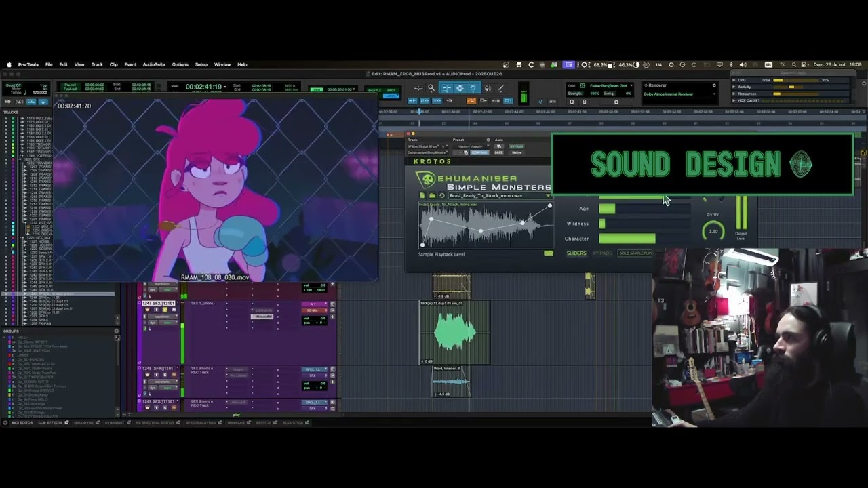The height and width of the screenshot is (488, 868).
Task: Toggle the Sample Playback Level green button
Action: click(x=548, y=253)
